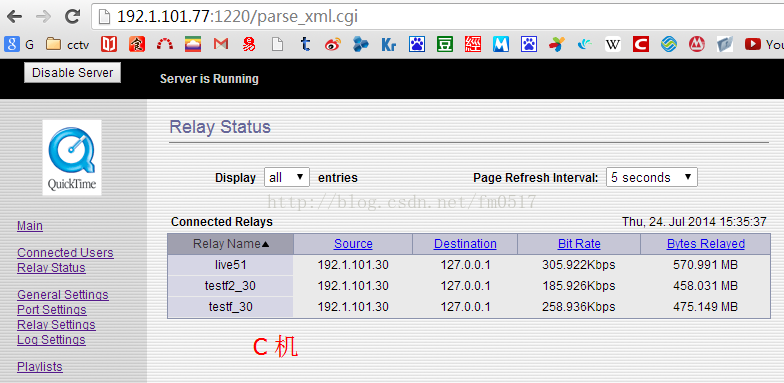
Task: Click the page icon in the address bar
Action: pos(104,17)
